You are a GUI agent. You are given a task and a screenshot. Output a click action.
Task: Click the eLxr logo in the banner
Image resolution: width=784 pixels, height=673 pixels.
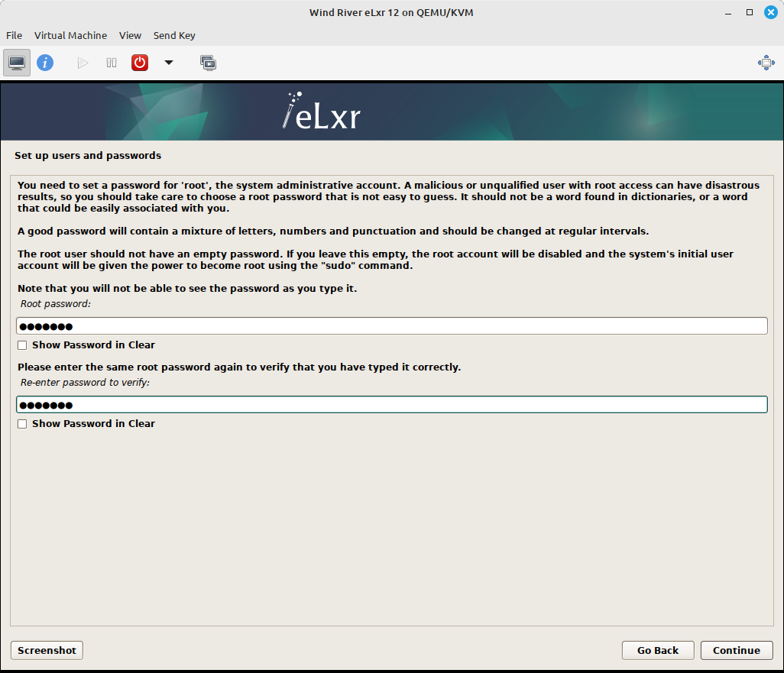click(x=319, y=113)
